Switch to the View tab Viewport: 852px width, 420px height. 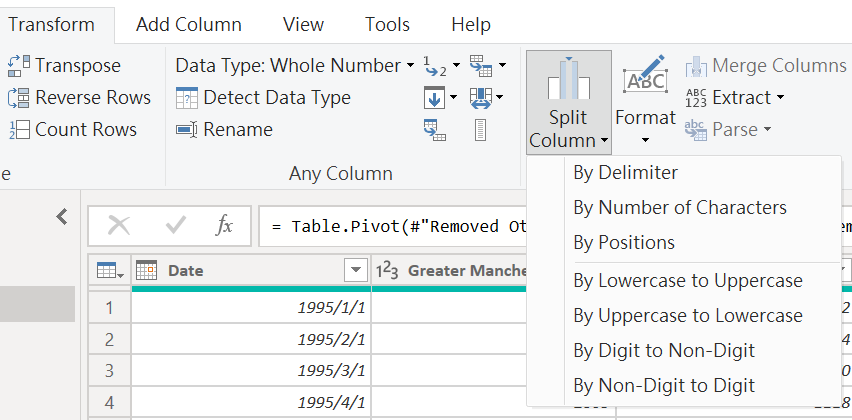pyautogui.click(x=303, y=24)
